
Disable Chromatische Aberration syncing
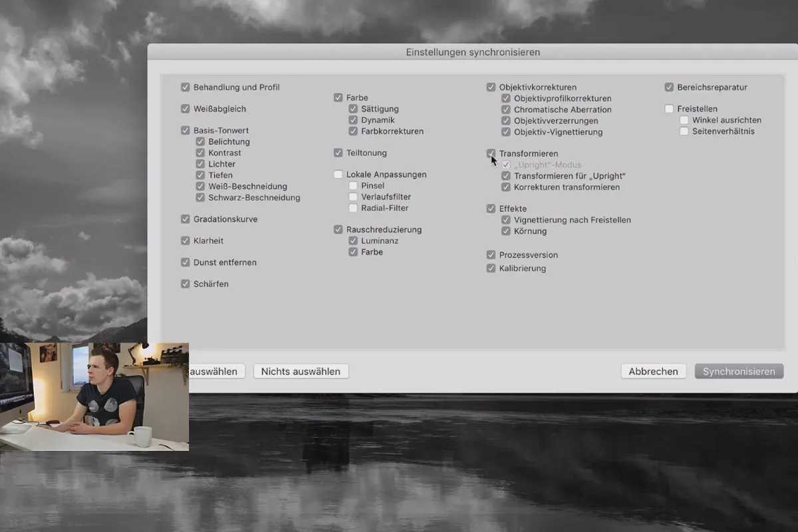tap(506, 110)
